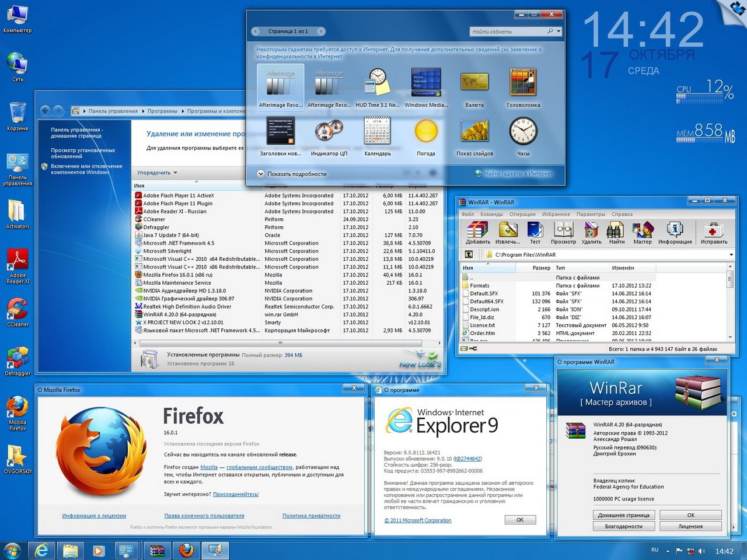The image size is (747, 560).
Task: Select the Индикатор ЦП gadget
Action: pos(329,136)
